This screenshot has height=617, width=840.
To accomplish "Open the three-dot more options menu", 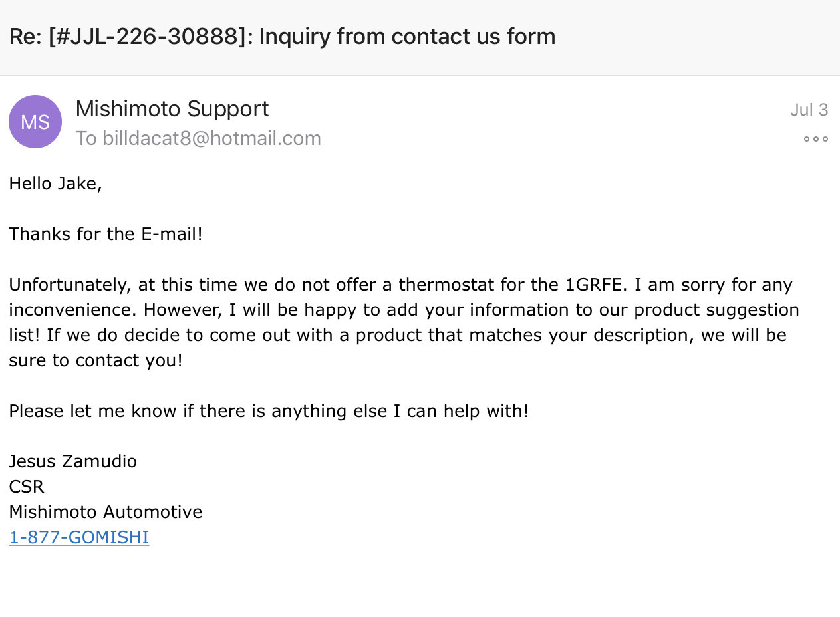I will (815, 139).
